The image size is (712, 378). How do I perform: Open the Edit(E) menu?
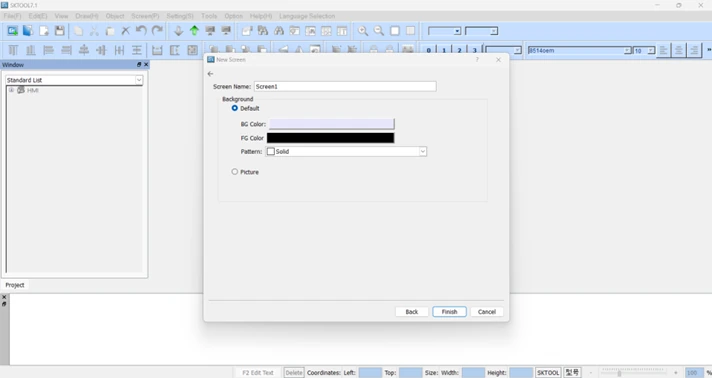[x=38, y=16]
